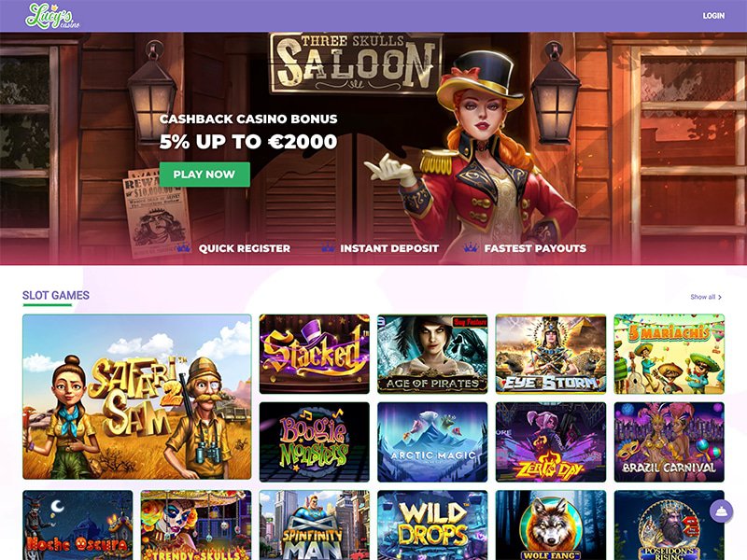Viewport: 747px width, 560px height.
Task: Click crown icon beside Quick Register
Action: [x=183, y=247]
